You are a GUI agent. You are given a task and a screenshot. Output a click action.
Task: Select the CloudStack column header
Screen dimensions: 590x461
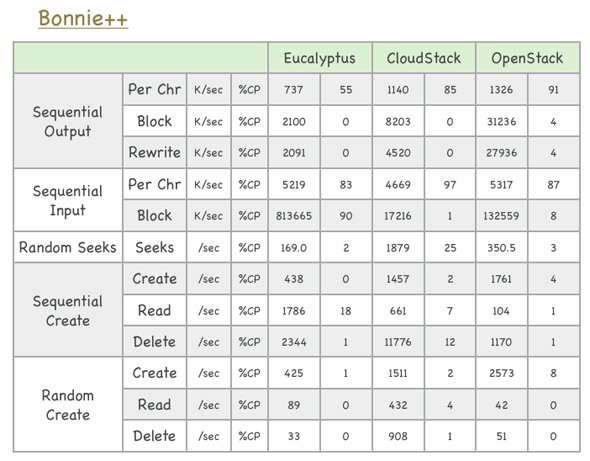pos(424,58)
